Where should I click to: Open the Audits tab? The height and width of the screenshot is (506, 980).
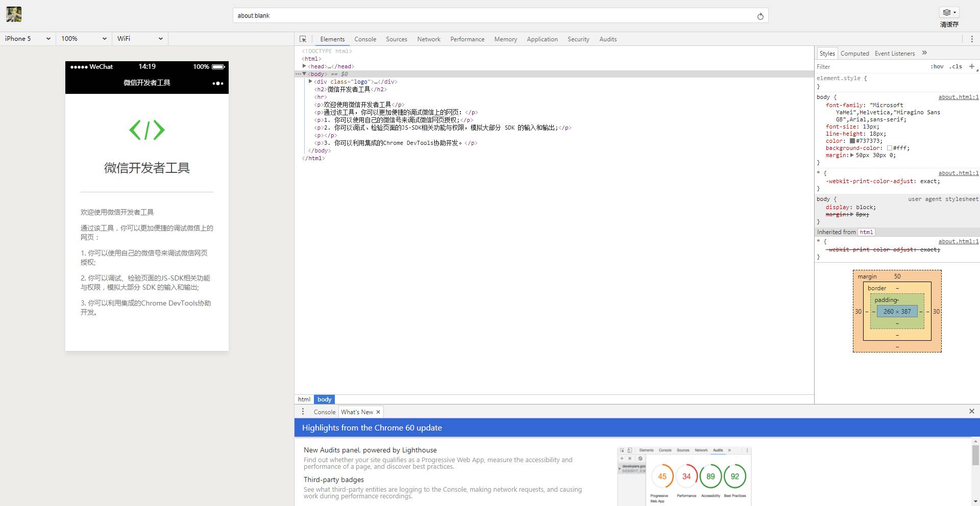tap(608, 39)
